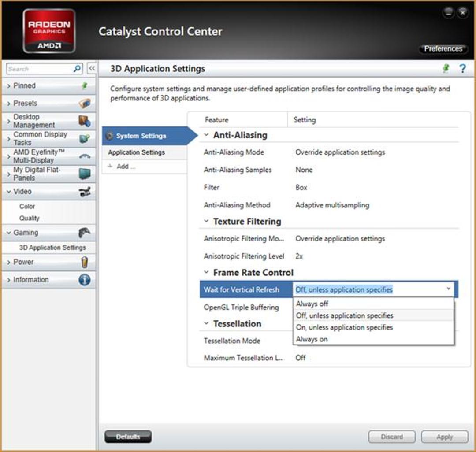The image size is (476, 452).
Task: Open Color under Video
Action: 27,206
